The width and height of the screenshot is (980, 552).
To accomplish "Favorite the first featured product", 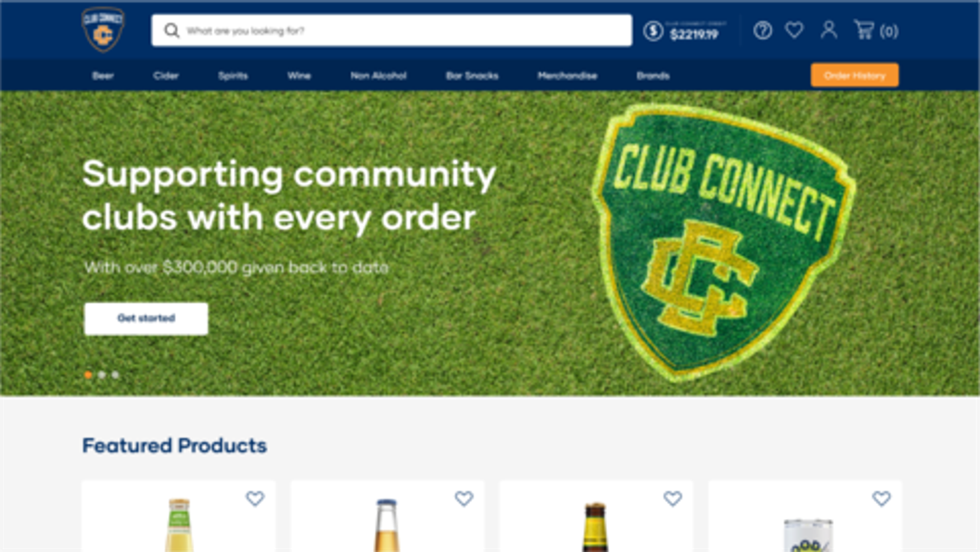I will tap(254, 498).
